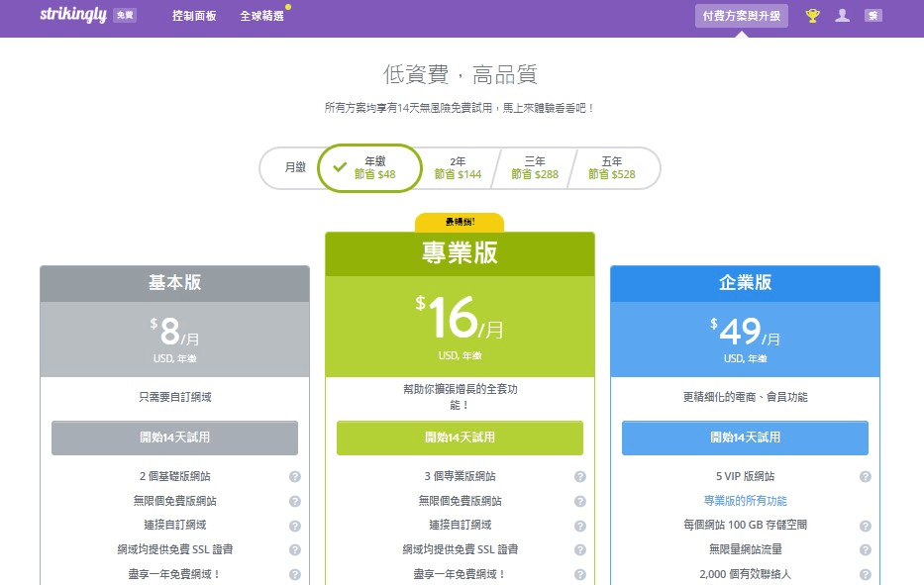Open help icon beside 2,000 個有效聯絡人
The width and height of the screenshot is (924, 585).
coord(864,575)
